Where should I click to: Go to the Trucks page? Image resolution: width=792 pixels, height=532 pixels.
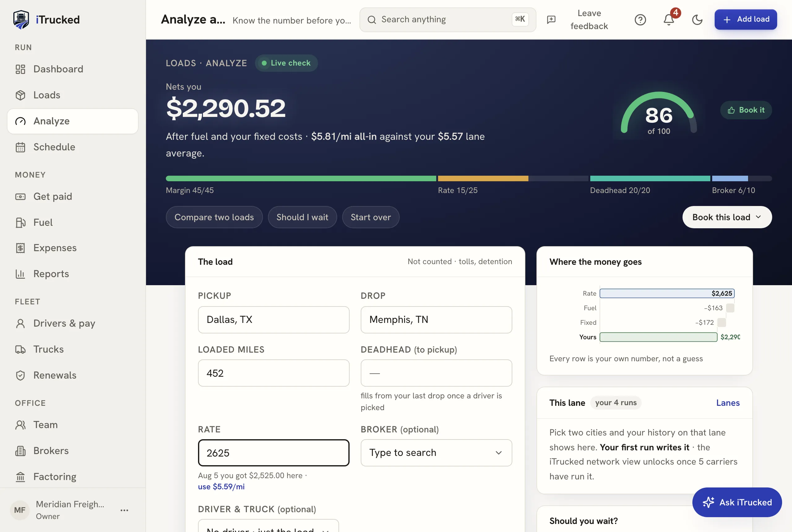73,349
